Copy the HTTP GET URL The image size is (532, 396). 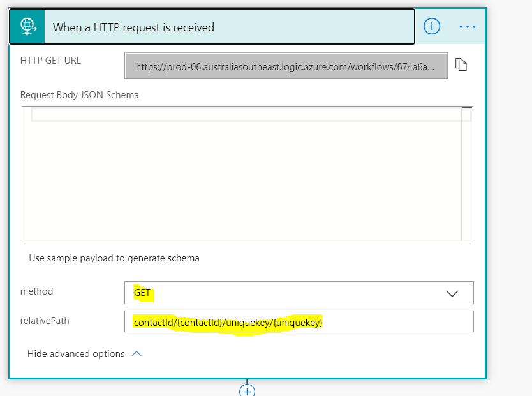[461, 64]
